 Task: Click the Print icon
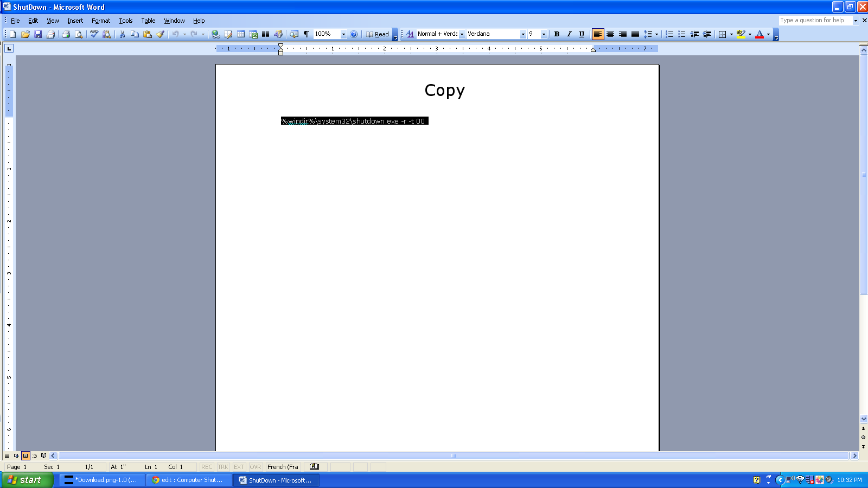[x=66, y=34]
